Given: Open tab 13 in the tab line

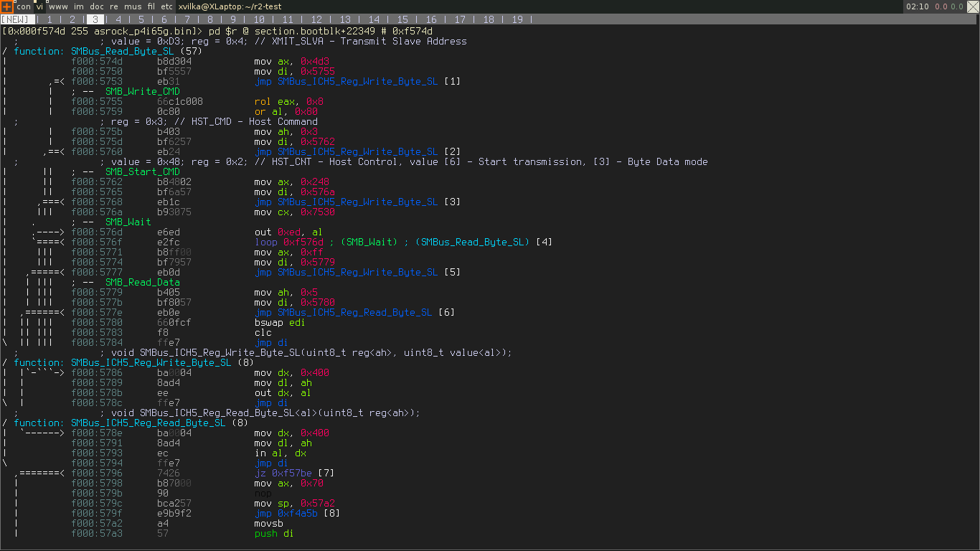Looking at the screenshot, I should pos(345,19).
